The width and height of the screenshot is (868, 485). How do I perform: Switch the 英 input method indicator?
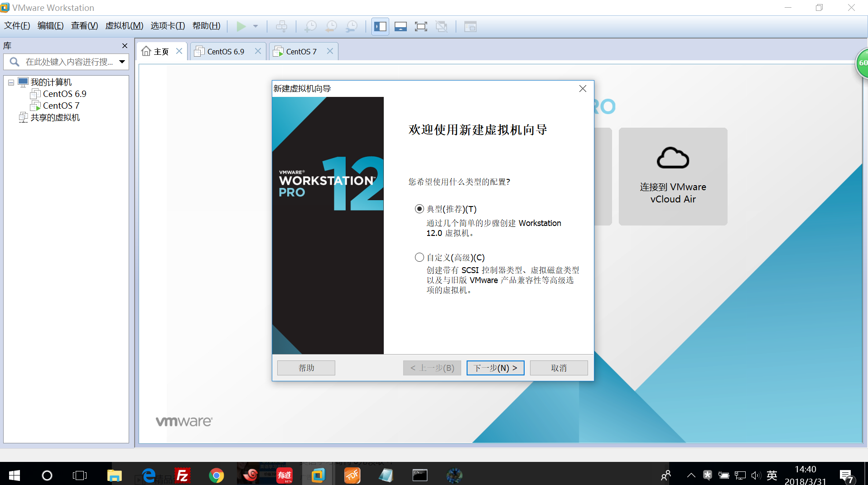click(772, 475)
